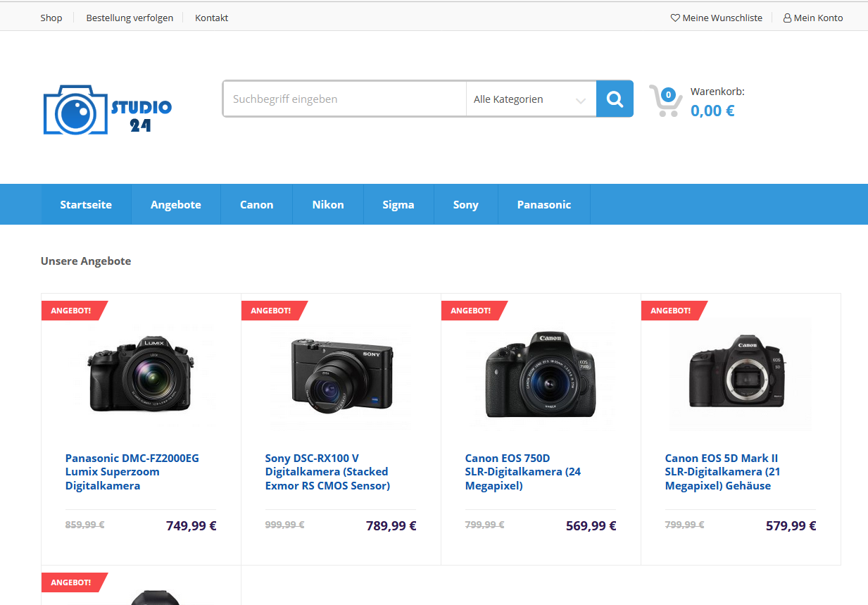Select the Startseite navigation tab
Screen dimensions: 868x605
86,204
